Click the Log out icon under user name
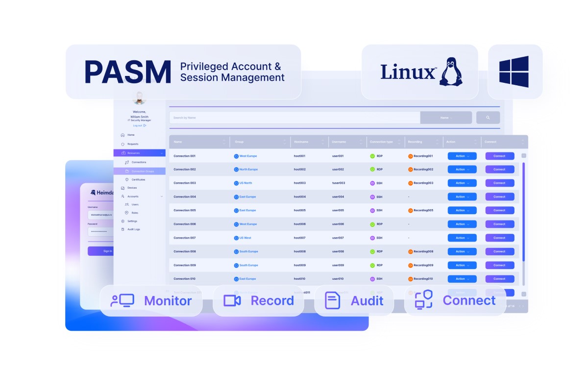This screenshot has height=392, width=588. (145, 125)
